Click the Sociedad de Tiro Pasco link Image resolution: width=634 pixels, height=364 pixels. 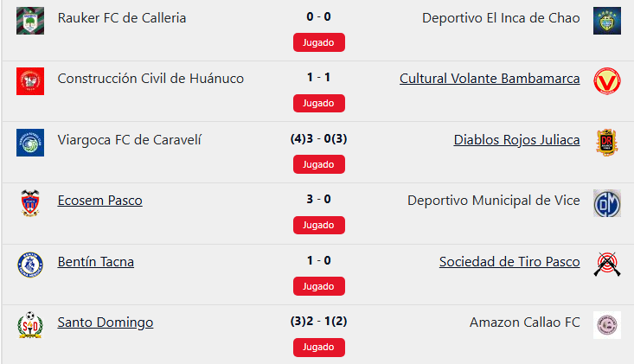509,262
